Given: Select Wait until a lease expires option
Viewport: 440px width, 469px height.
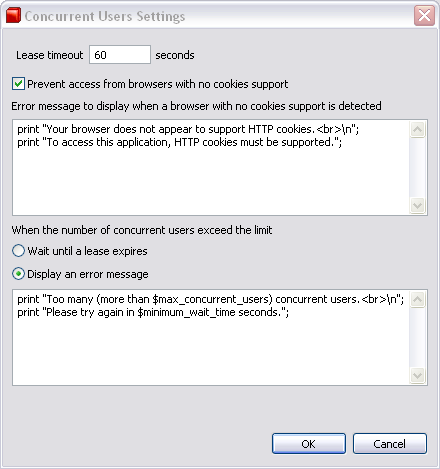Looking at the screenshot, I should [18, 251].
